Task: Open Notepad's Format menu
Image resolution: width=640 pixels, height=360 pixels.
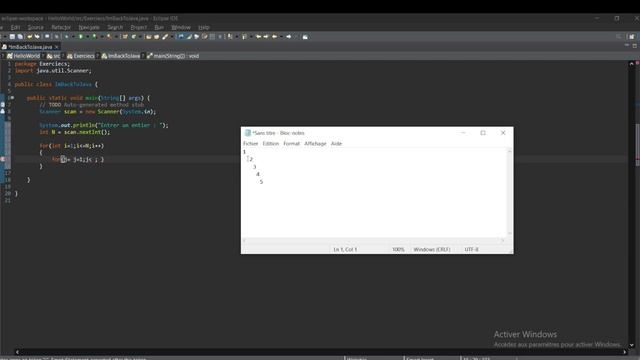Action: [291, 144]
